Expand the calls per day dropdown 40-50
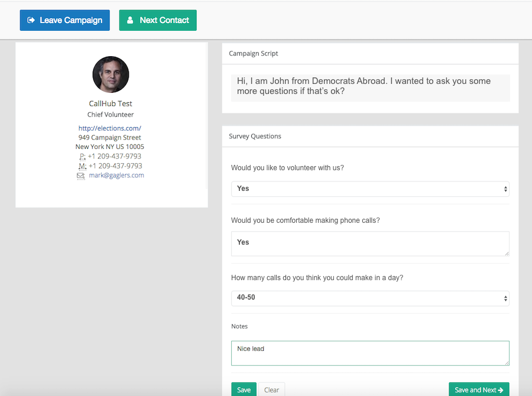The image size is (532, 396). click(370, 298)
